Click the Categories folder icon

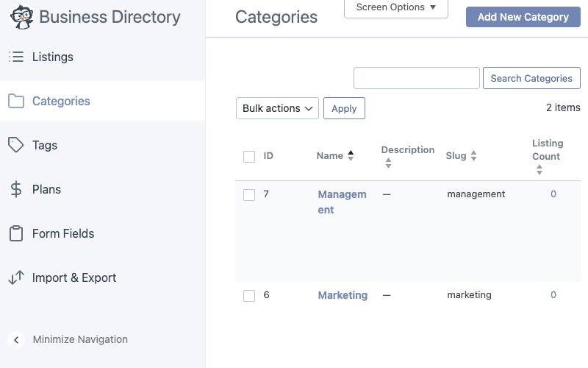(x=16, y=101)
